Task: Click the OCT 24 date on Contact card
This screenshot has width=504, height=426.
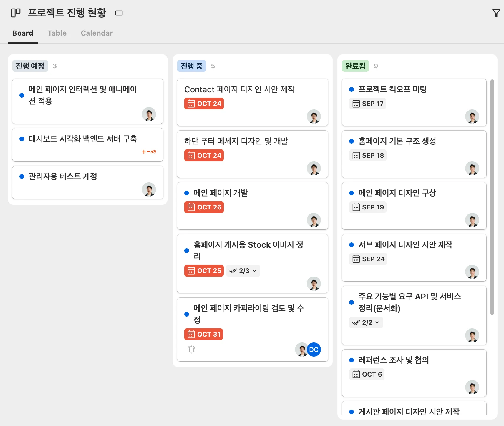Action: point(204,104)
